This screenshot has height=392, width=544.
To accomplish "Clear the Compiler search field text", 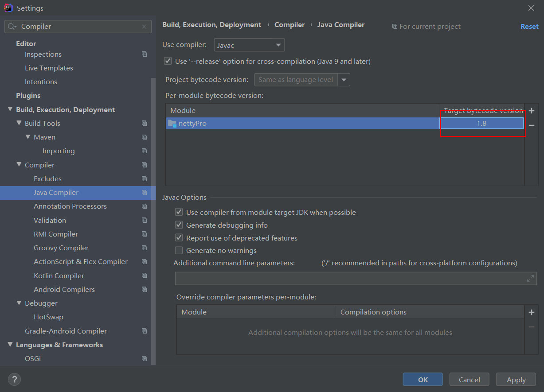I will click(x=144, y=27).
